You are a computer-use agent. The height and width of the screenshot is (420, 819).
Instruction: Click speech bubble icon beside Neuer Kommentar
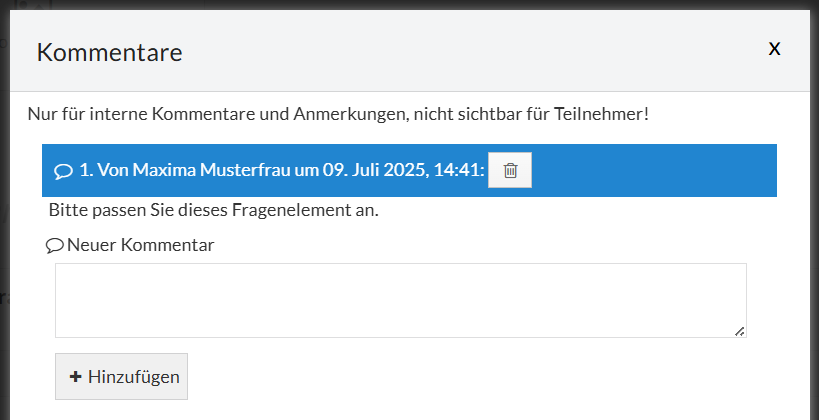[x=55, y=245]
